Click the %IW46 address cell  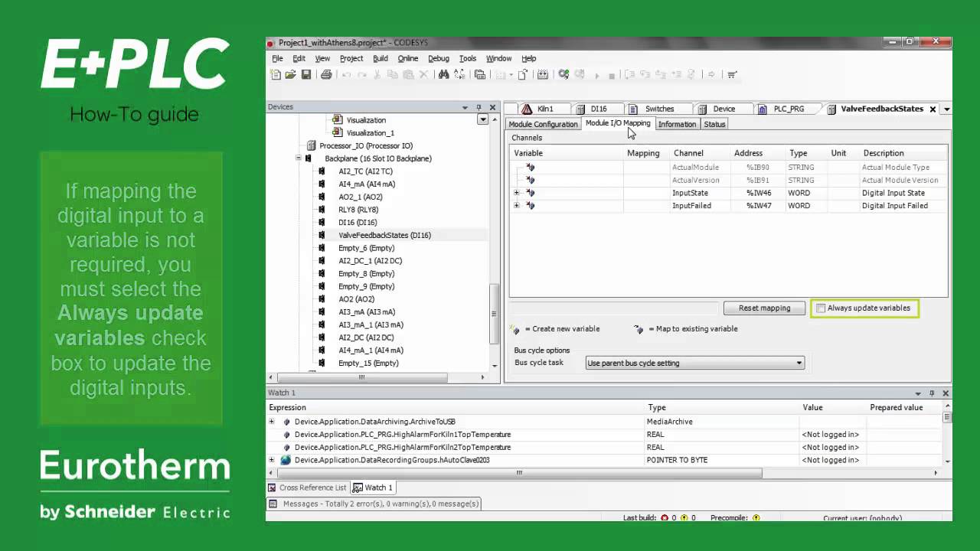[759, 193]
